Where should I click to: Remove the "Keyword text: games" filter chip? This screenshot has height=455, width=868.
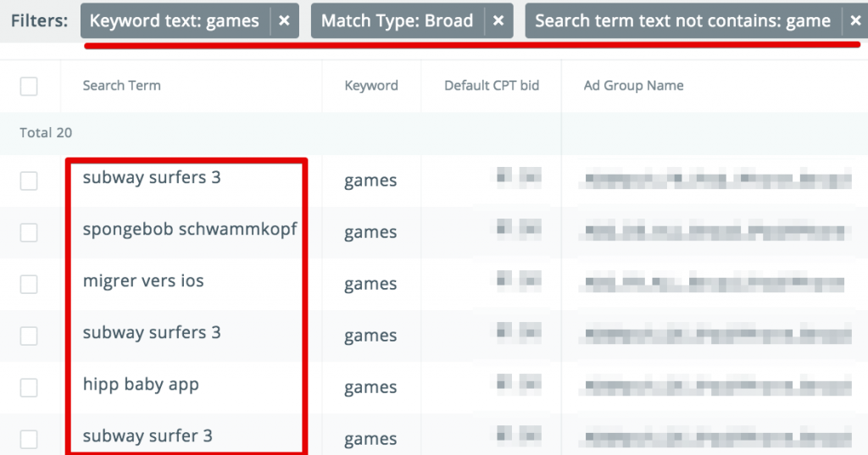click(284, 21)
